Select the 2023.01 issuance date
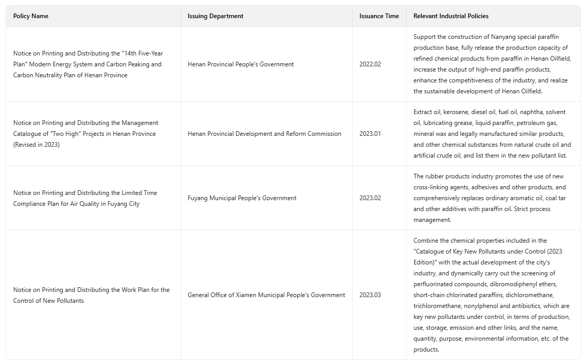 [370, 134]
